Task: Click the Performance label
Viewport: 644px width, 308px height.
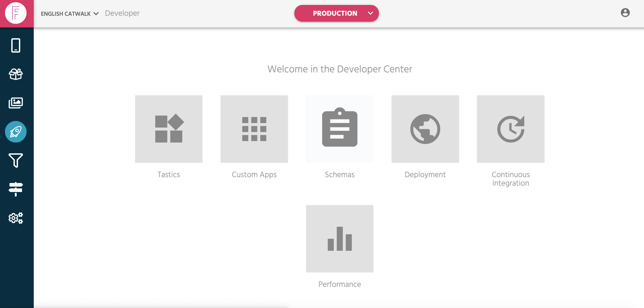Action: (340, 284)
